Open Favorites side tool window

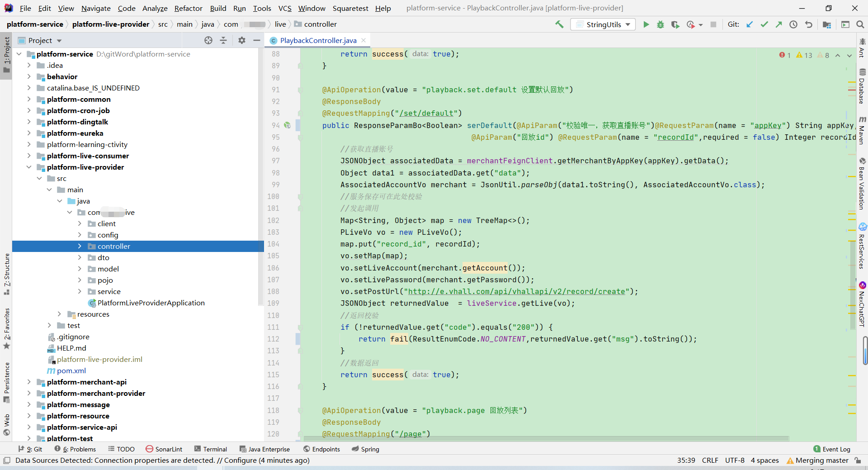click(7, 329)
